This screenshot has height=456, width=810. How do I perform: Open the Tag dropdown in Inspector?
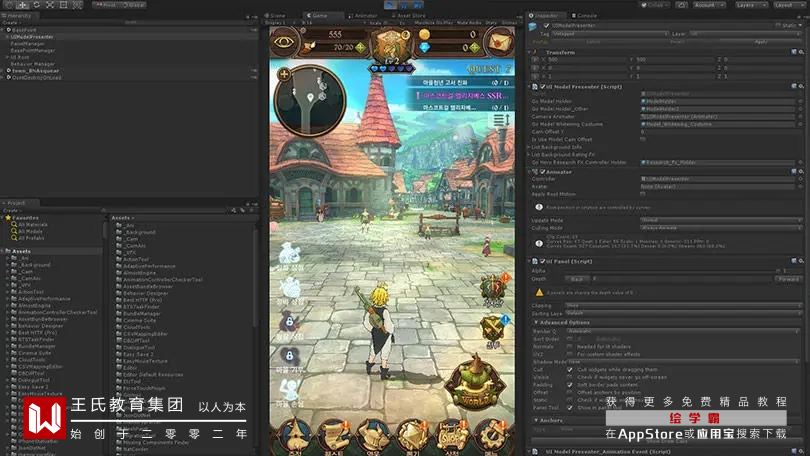[x=610, y=34]
